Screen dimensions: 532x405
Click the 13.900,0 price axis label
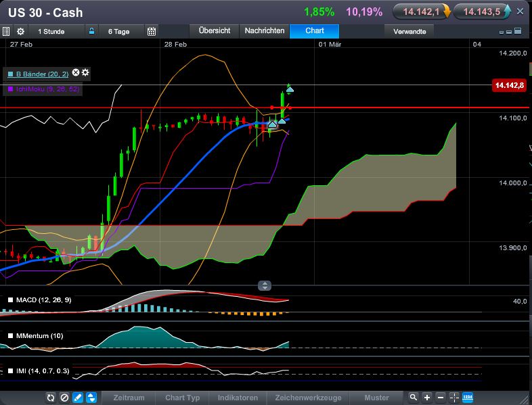coord(512,248)
